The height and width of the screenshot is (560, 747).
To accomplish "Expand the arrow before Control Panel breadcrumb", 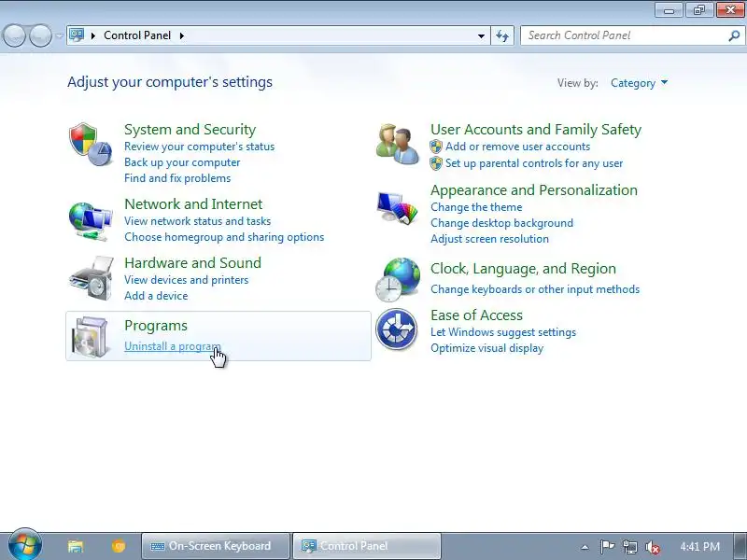I will point(93,35).
